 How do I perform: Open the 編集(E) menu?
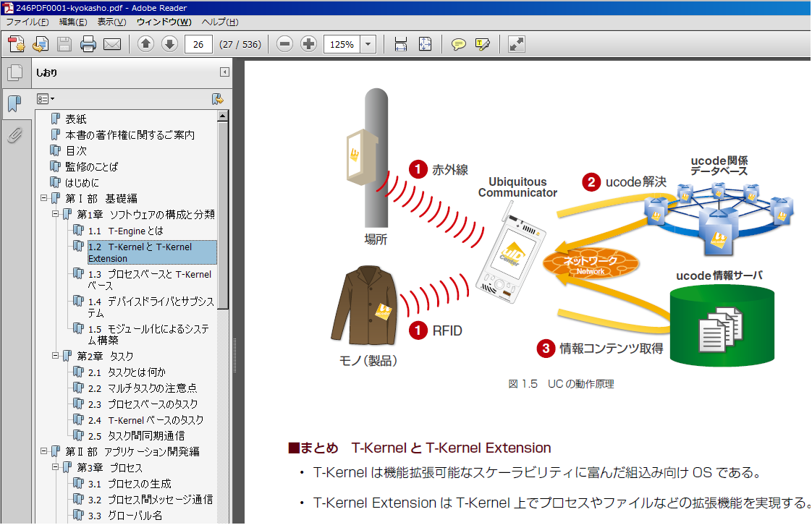73,22
